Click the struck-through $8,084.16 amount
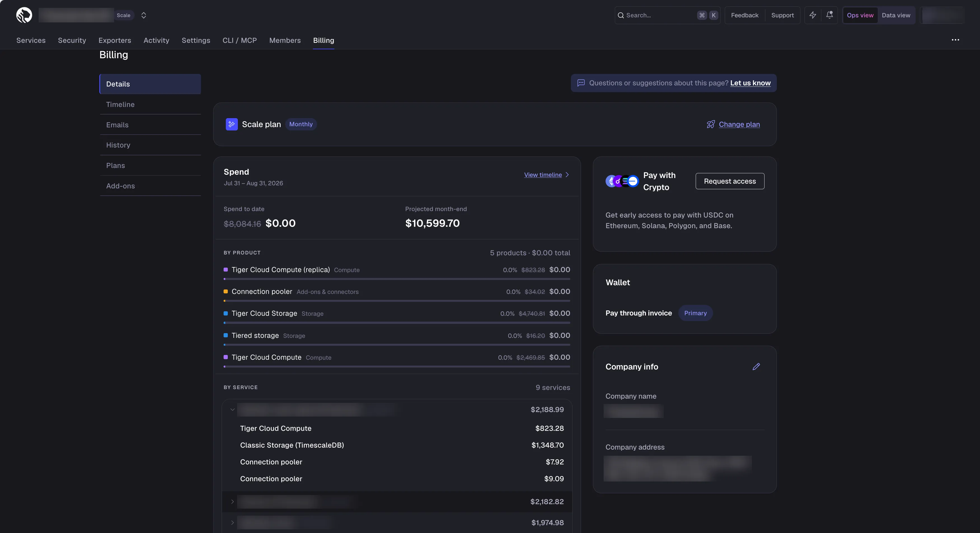Screen dimensions: 980x533 point(242,224)
